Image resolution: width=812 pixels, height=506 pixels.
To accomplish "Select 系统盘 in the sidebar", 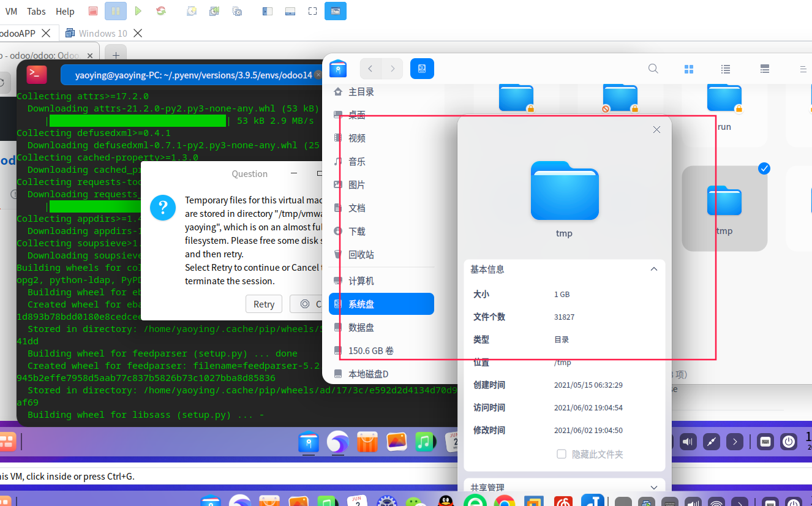I will tap(381, 304).
